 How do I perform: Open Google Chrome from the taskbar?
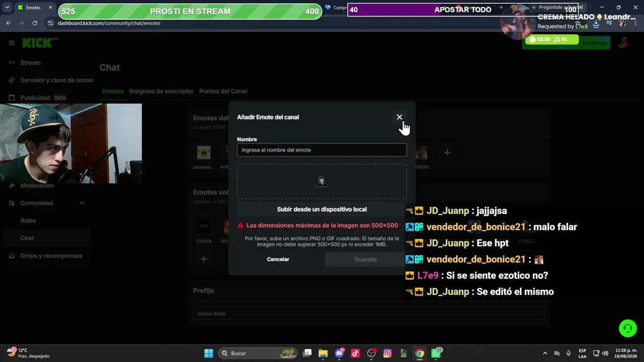(x=420, y=353)
